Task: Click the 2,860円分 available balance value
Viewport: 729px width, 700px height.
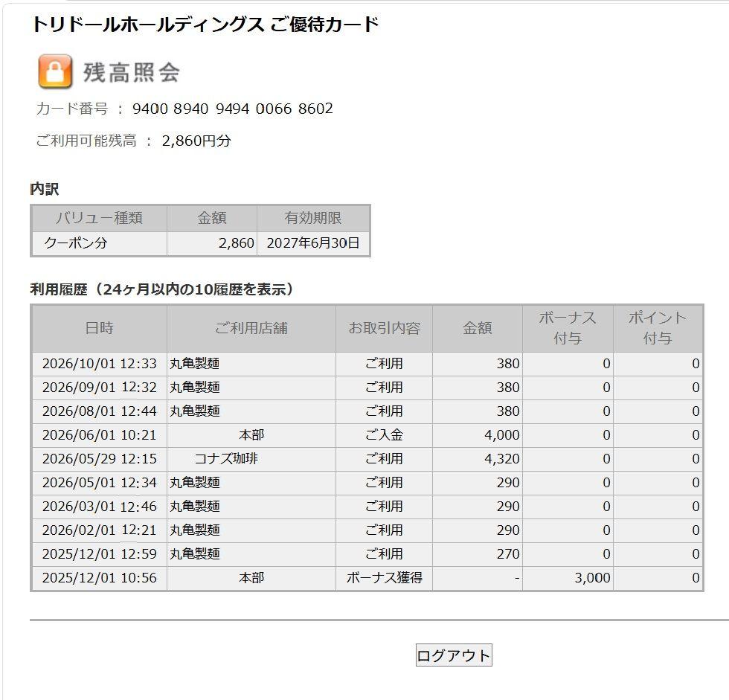Action: (196, 141)
